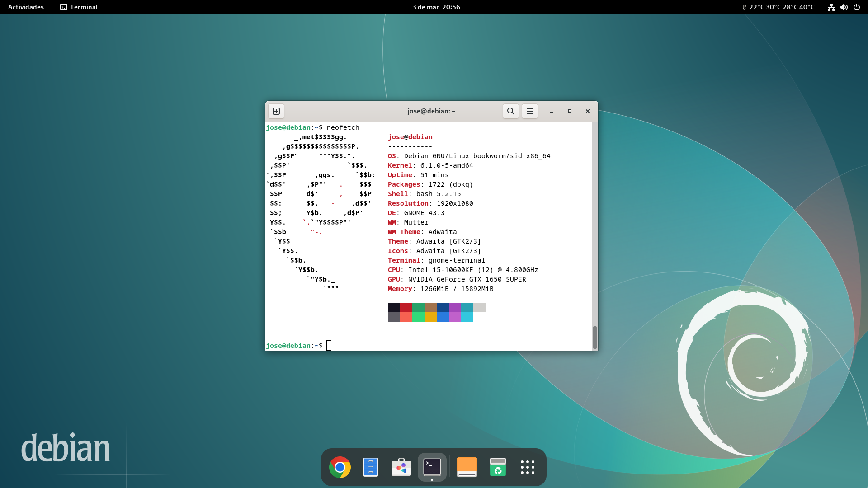Open the terminal hamburger menu
868x488 pixels.
[x=530, y=111]
